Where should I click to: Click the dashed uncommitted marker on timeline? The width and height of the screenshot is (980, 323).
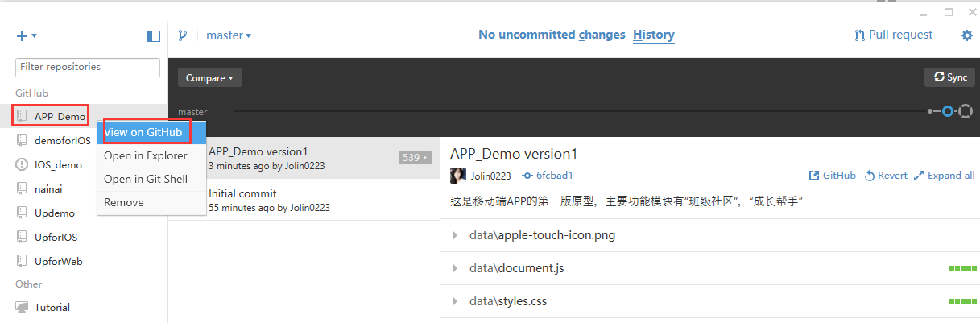966,111
